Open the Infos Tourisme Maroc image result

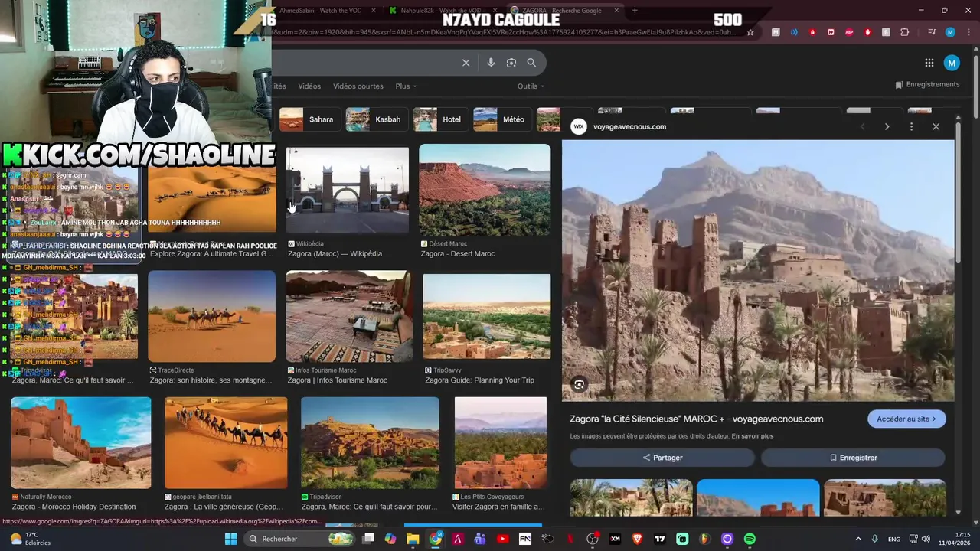point(349,316)
